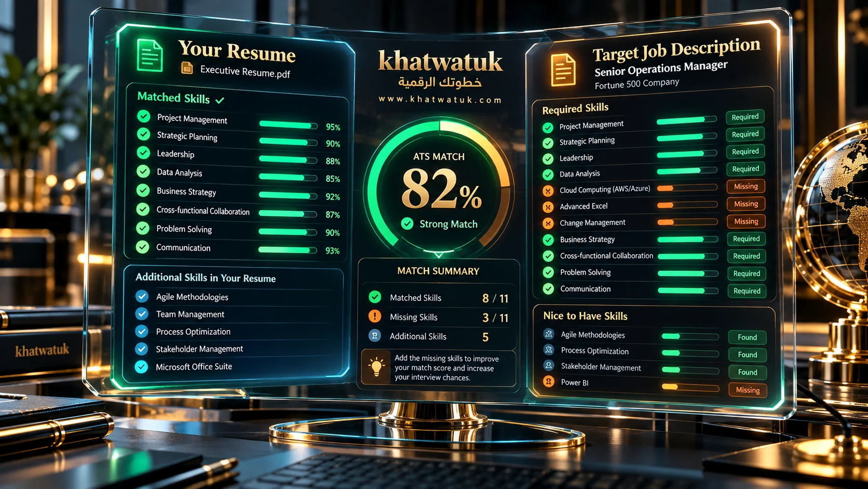The height and width of the screenshot is (489, 868).
Task: Toggle the blue check for Agile Methodologies in Additional Skills
Action: coord(142,296)
